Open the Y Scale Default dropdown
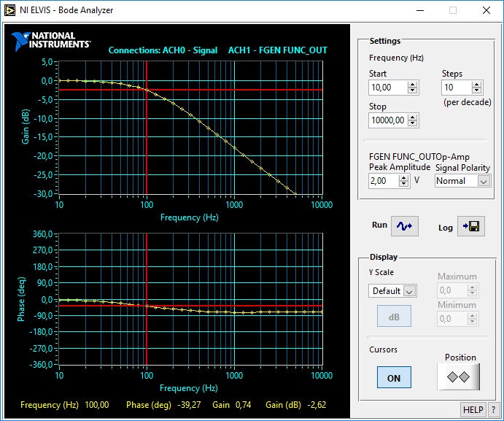This screenshot has height=421, width=504. click(392, 290)
